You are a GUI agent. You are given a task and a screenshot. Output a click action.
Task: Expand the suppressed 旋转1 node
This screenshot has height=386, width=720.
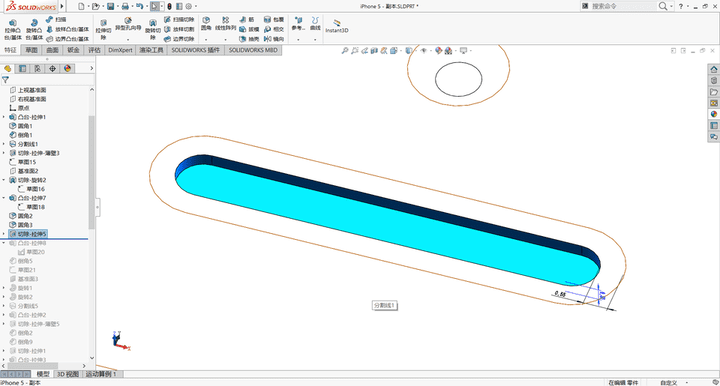tap(4, 288)
